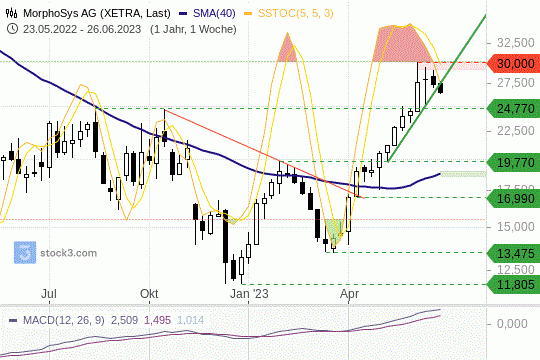Click the blue SMA(40) legend marker
Viewport: 540px width, 360px height.
click(183, 14)
